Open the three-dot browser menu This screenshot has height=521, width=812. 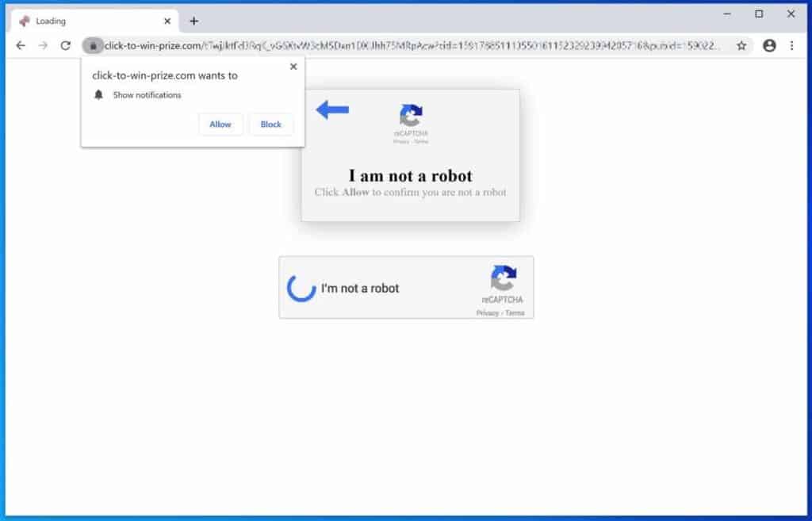(791, 46)
